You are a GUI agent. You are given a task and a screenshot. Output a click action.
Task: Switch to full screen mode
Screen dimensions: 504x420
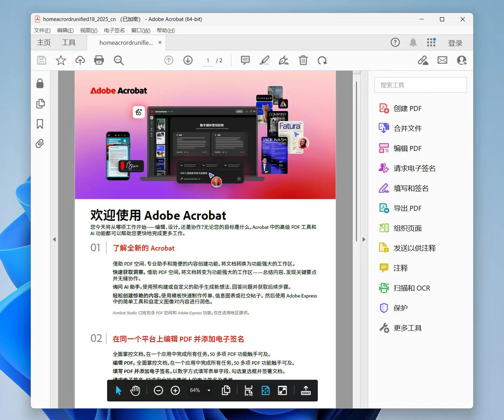pos(282,390)
